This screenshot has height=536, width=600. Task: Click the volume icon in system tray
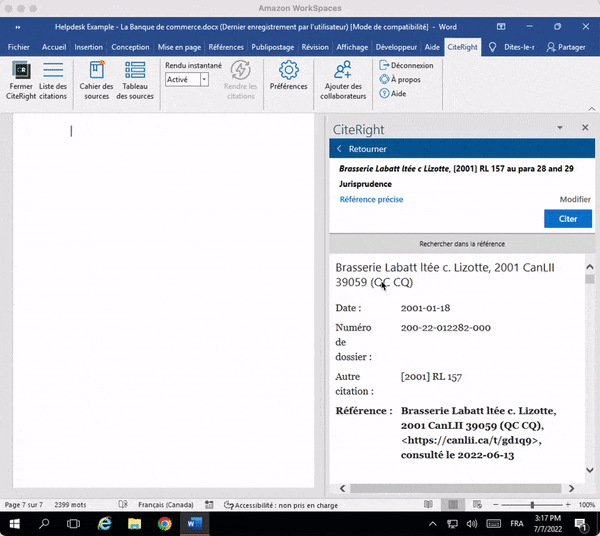point(471,524)
